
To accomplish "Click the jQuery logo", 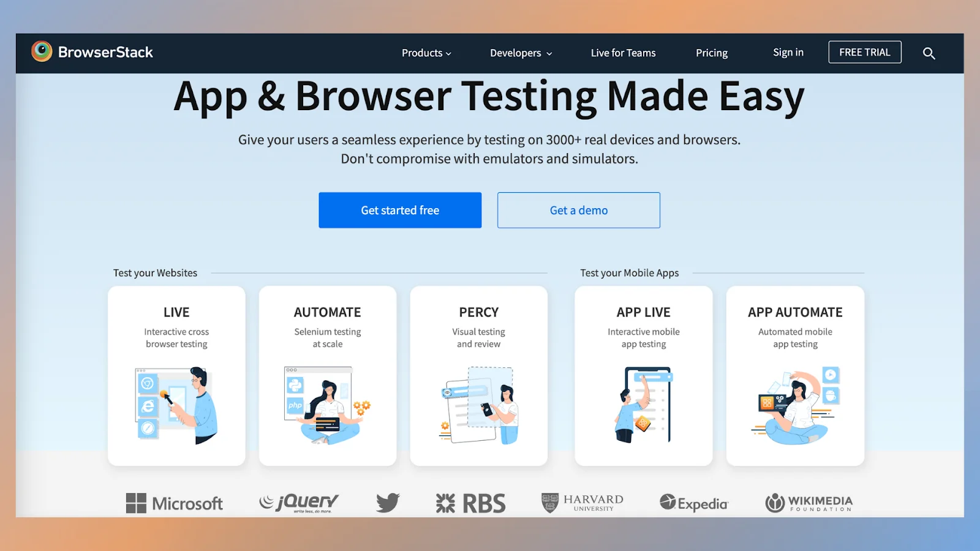I will (x=299, y=503).
